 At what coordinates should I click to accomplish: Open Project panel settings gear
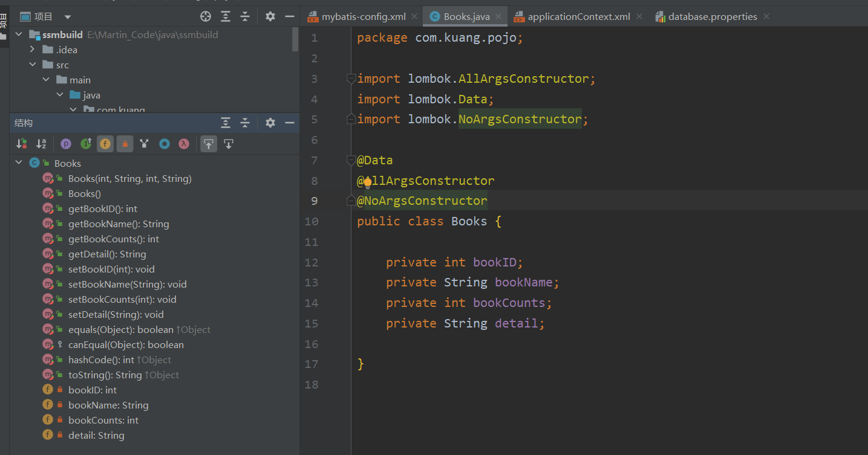(270, 16)
